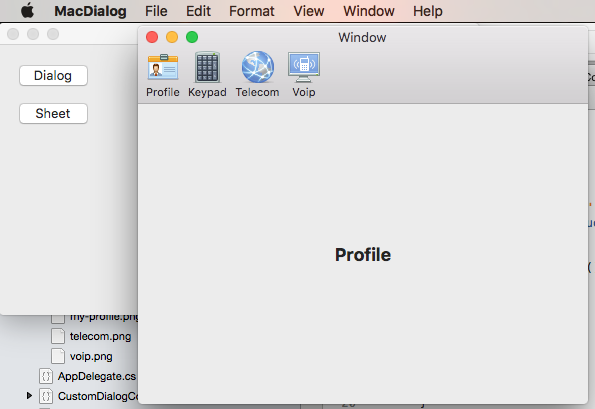Select the Profile toolbar icon
The width and height of the screenshot is (595, 409).
pos(163,67)
